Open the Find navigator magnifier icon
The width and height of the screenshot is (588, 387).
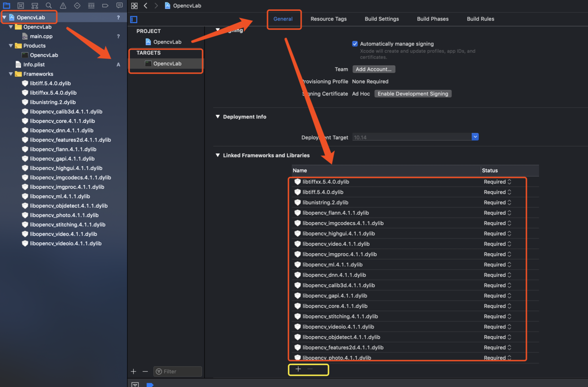click(49, 6)
